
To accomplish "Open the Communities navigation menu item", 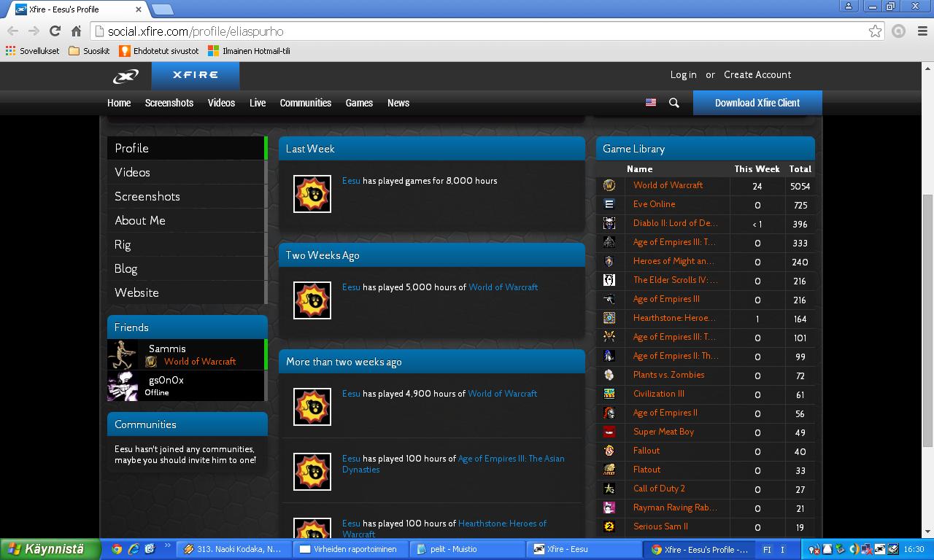I will coord(305,103).
